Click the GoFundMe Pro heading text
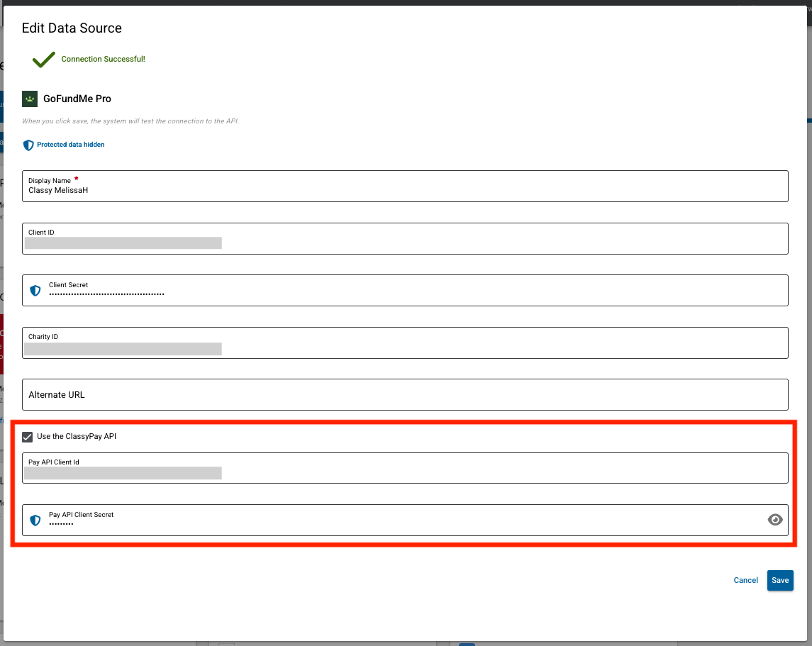 tap(77, 99)
